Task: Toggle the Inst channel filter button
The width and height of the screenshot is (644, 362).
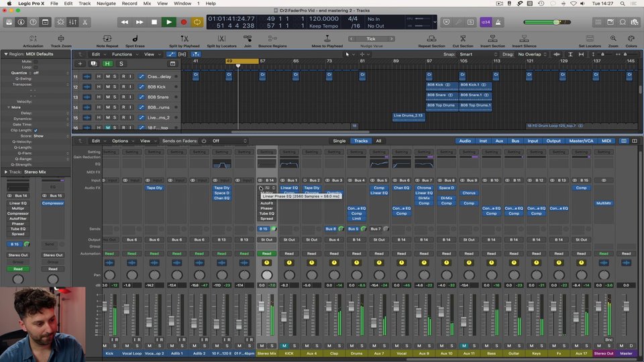Action: pos(483,141)
